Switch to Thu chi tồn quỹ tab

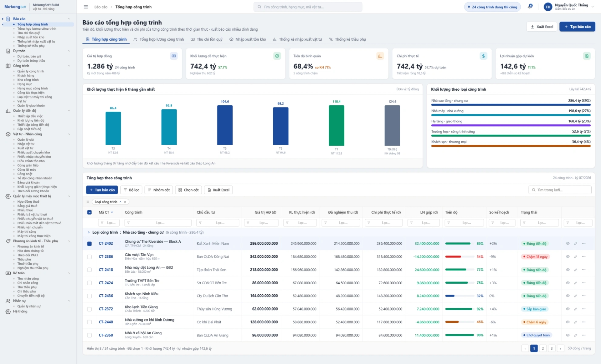pos(207,39)
